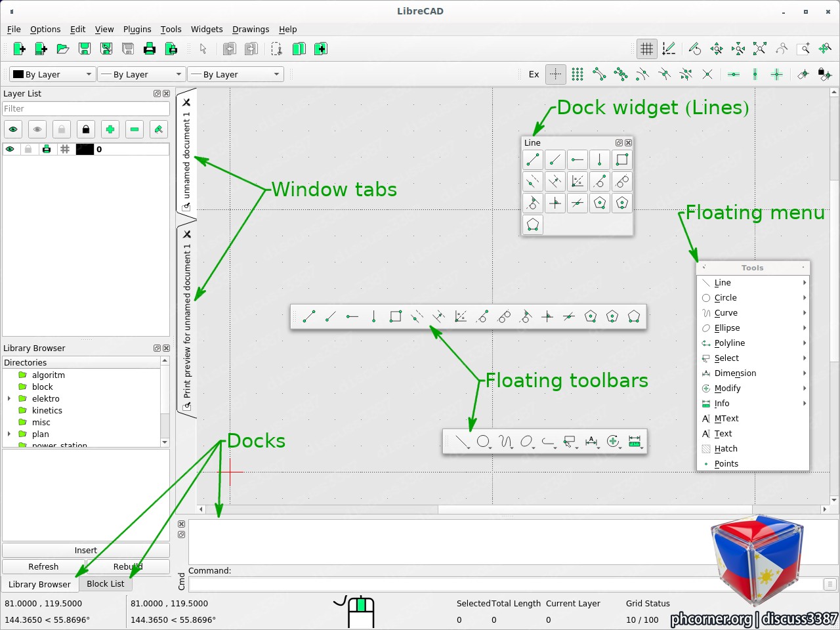Toggle Draft mode in the view toolbar

tap(669, 49)
